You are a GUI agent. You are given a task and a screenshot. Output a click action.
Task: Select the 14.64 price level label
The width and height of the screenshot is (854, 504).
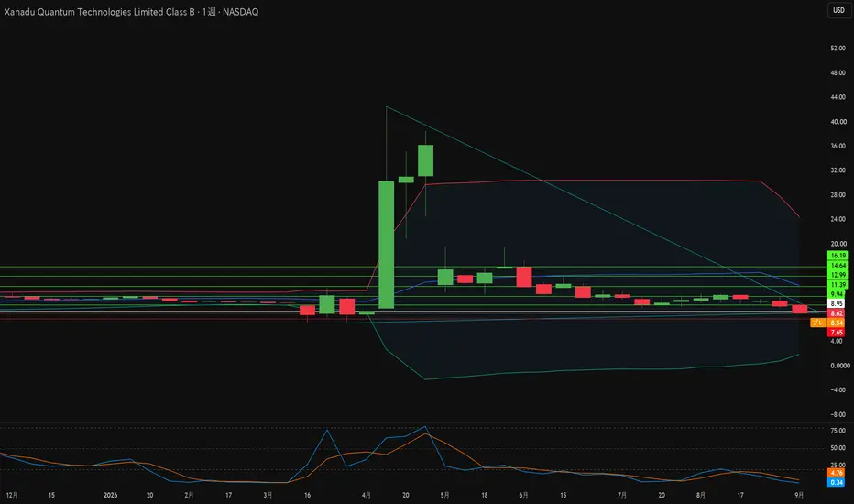point(838,266)
